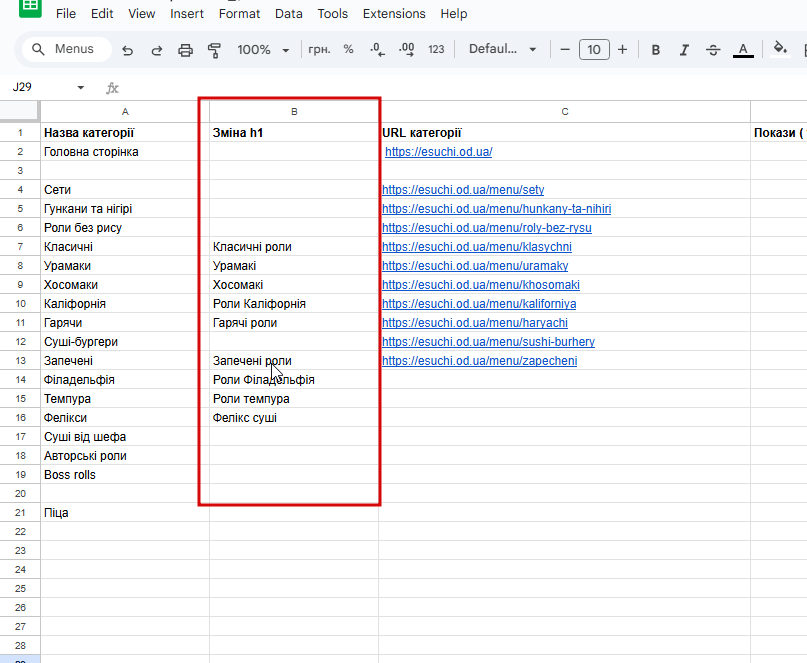Screen dimensions: 807x663
Task: Select cell 'Головна сторінка'
Action: click(125, 152)
